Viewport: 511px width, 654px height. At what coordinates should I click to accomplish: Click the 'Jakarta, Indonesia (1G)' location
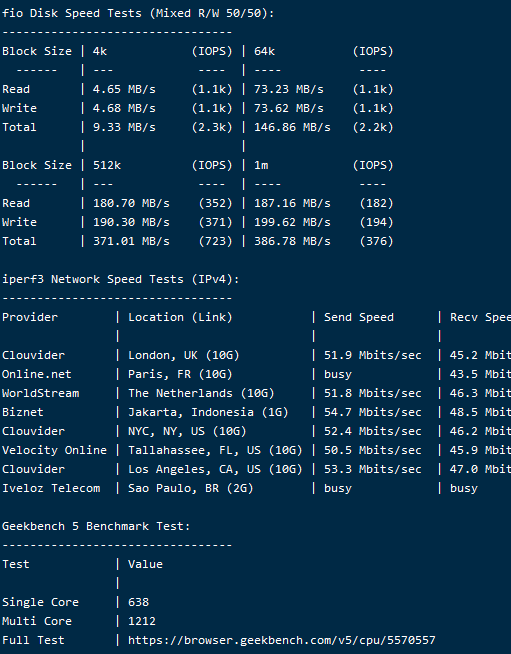tap(208, 412)
